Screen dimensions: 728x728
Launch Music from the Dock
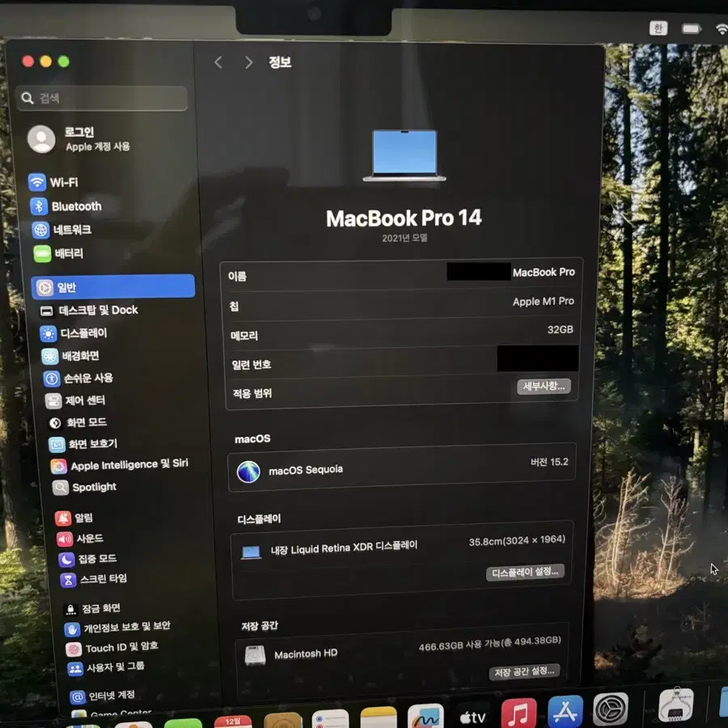click(518, 712)
